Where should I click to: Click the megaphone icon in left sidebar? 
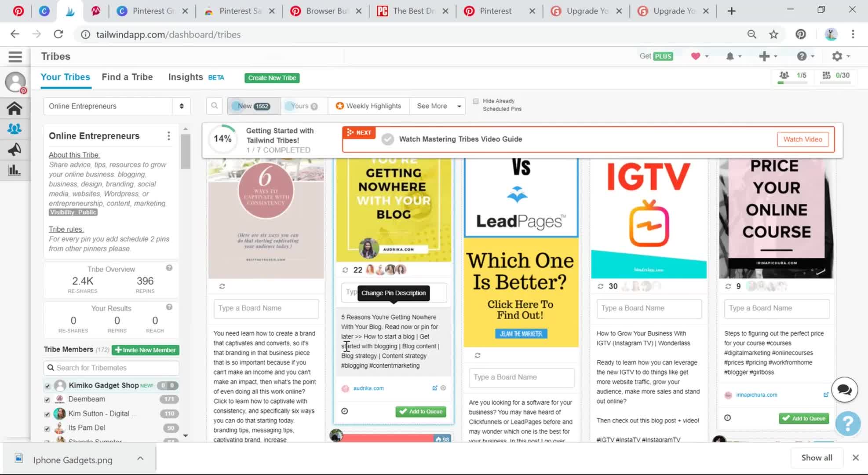tap(15, 150)
